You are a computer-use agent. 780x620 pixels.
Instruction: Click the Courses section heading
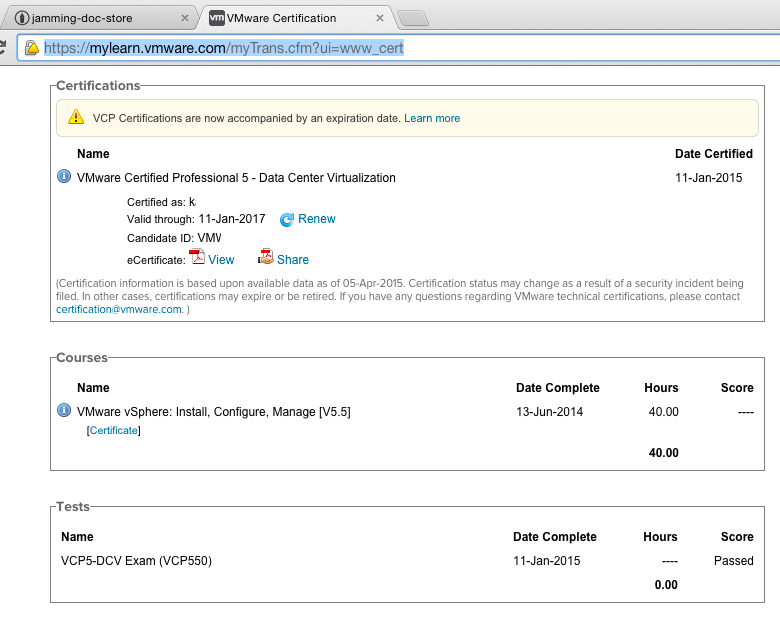click(x=82, y=358)
